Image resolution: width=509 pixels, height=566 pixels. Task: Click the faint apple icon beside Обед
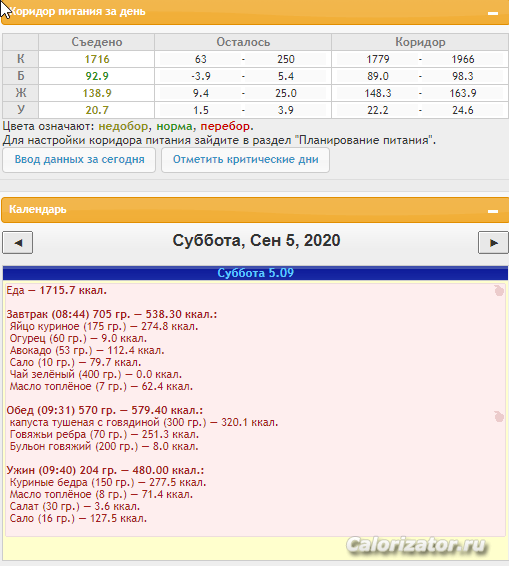[x=499, y=417]
